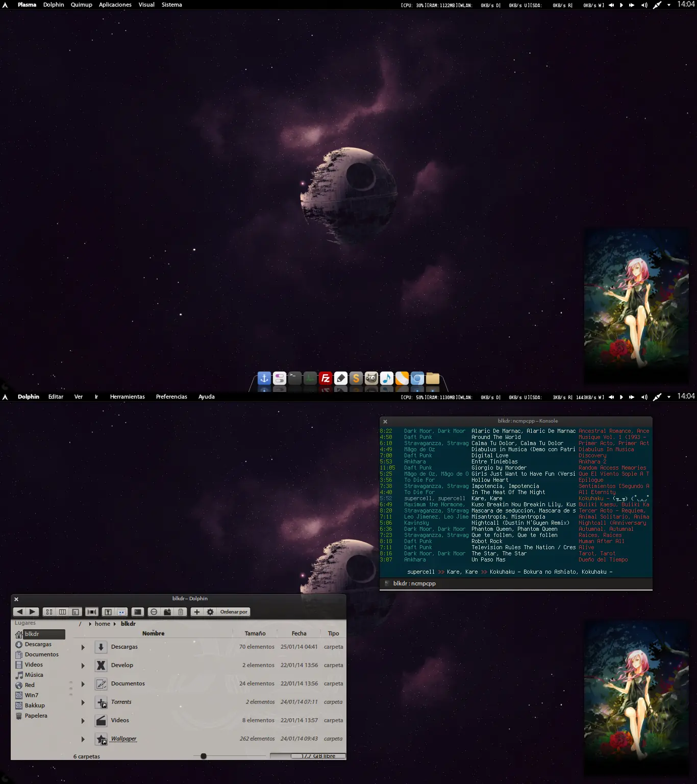Switch Dolphin to icons view mode
This screenshot has width=697, height=784.
(49, 611)
